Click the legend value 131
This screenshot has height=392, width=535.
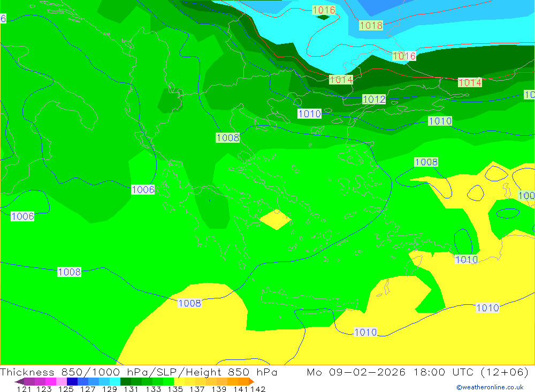pyautogui.click(x=131, y=389)
